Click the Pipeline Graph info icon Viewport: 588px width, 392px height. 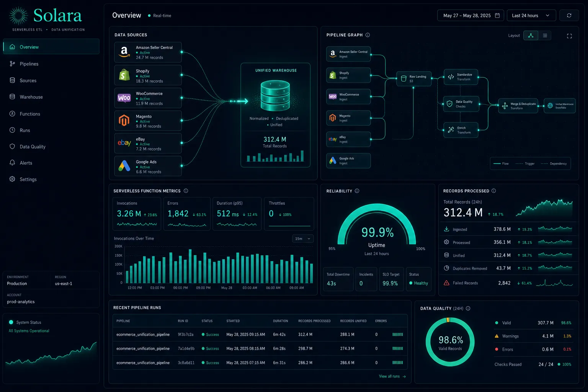click(x=367, y=35)
